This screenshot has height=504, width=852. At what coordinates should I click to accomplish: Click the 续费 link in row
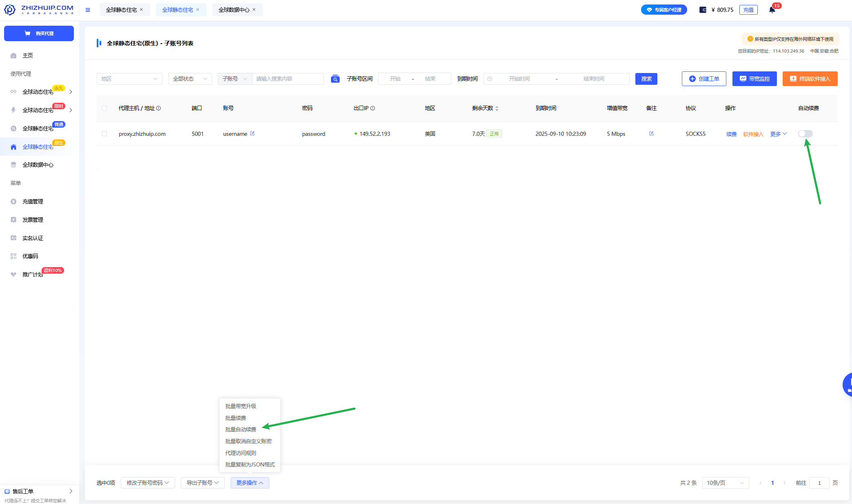731,134
